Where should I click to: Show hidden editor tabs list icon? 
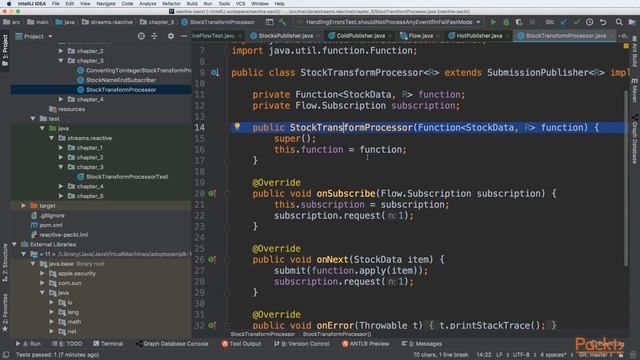tap(622, 36)
